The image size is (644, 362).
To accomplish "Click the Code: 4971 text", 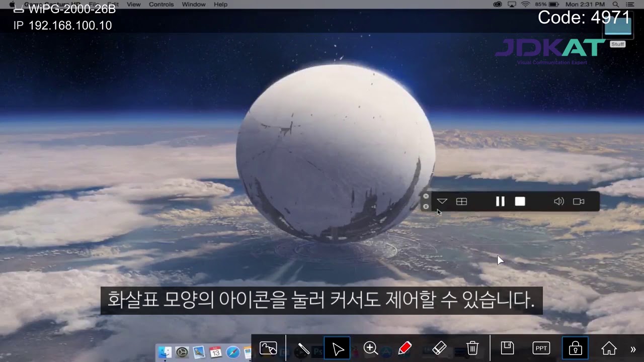I will (x=584, y=18).
